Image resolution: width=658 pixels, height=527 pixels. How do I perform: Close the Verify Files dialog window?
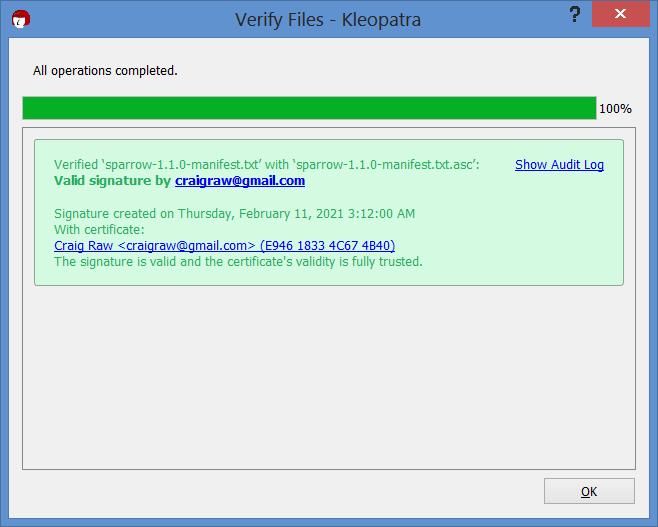point(620,14)
